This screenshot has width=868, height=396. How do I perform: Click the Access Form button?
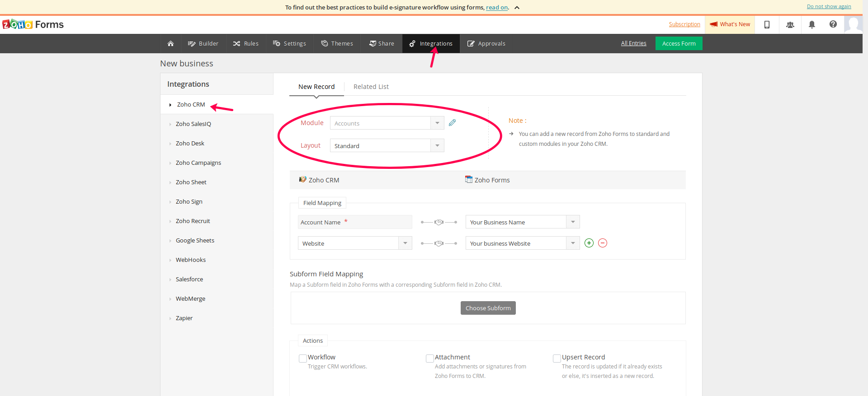[679, 43]
